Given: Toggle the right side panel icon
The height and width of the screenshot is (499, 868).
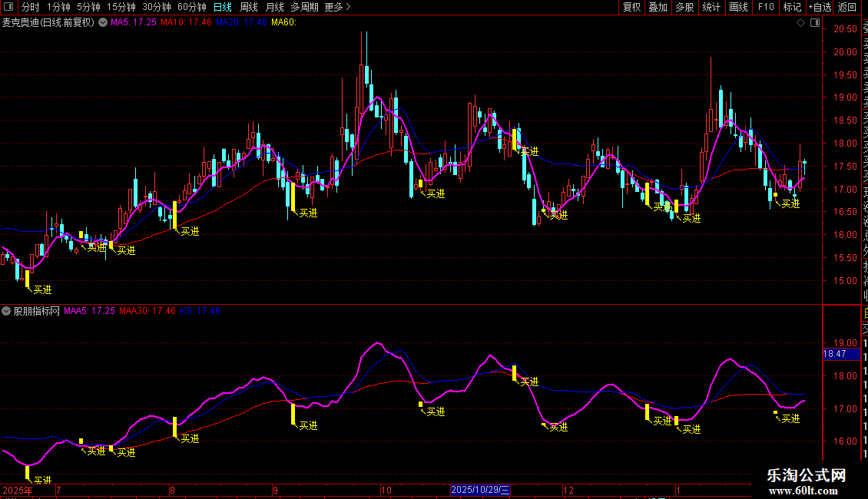Looking at the screenshot, I should 815,23.
